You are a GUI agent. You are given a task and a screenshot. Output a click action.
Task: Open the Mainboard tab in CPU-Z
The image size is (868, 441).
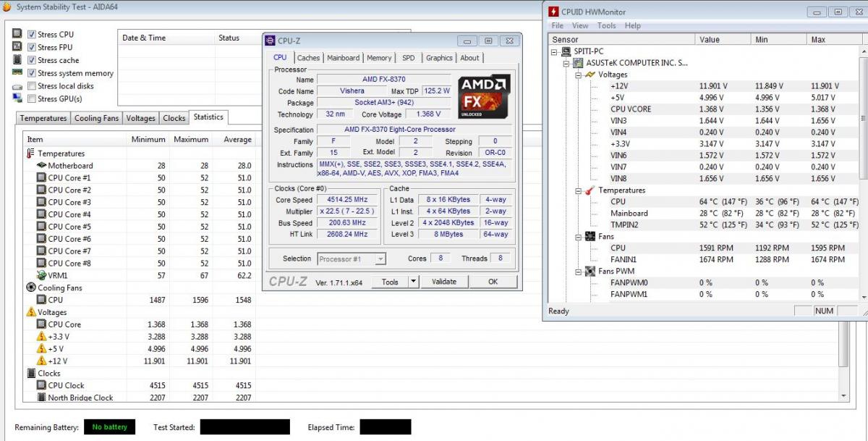[x=343, y=58]
